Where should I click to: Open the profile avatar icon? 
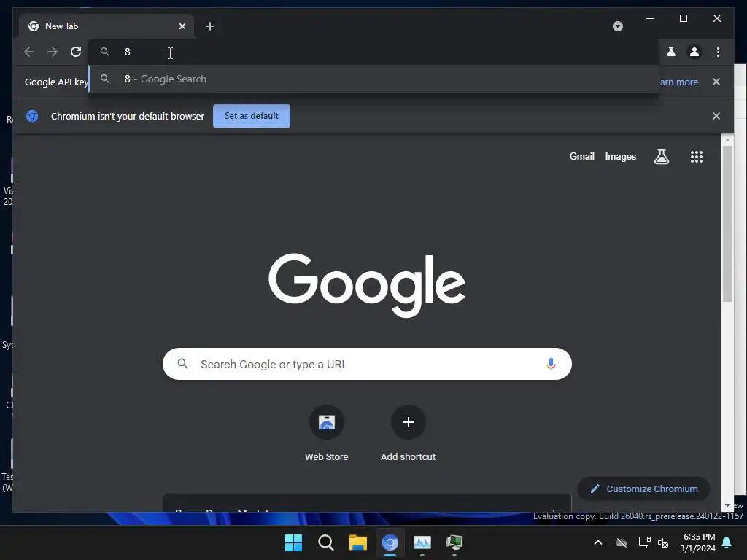(x=694, y=52)
